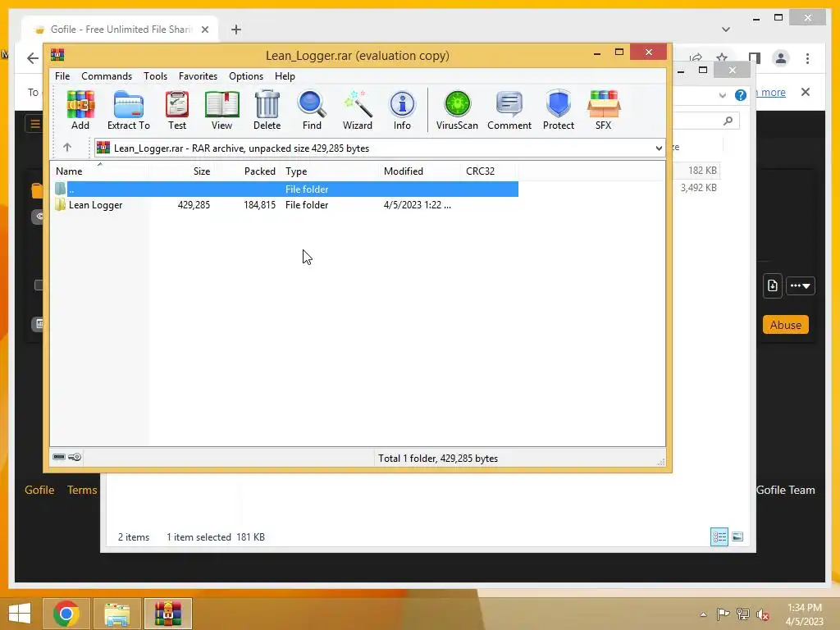840x630 pixels.
Task: Sort by CRC32 column header
Action: (489, 171)
